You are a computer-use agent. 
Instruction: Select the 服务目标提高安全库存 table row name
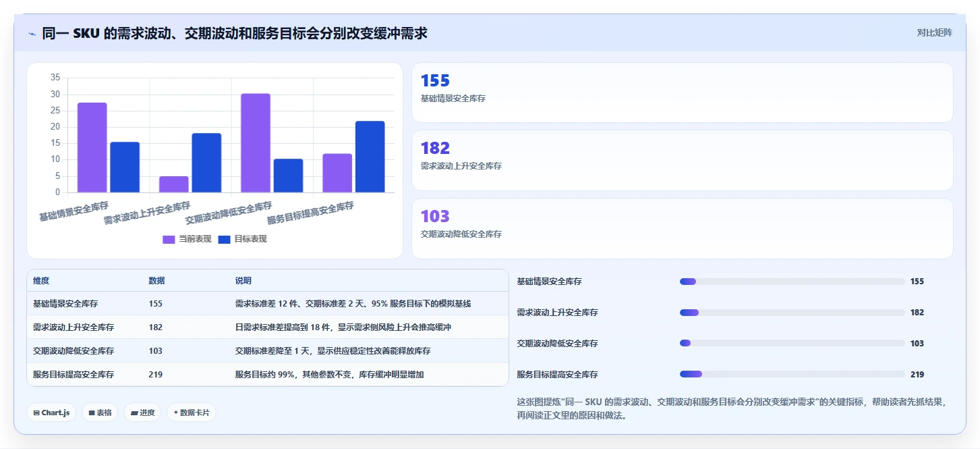[74, 375]
